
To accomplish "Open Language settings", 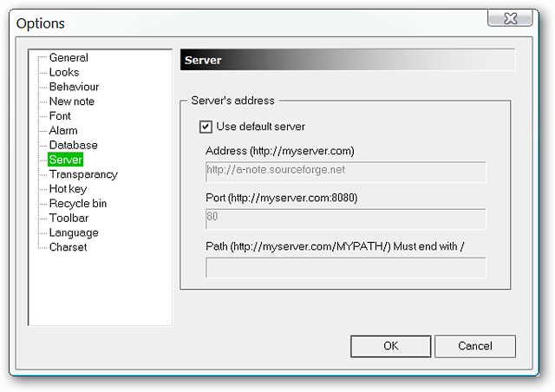I will tap(74, 232).
